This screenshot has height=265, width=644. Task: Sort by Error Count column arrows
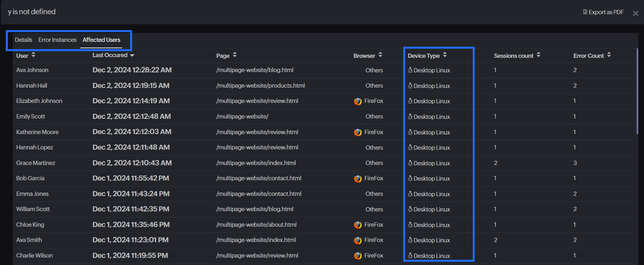609,55
